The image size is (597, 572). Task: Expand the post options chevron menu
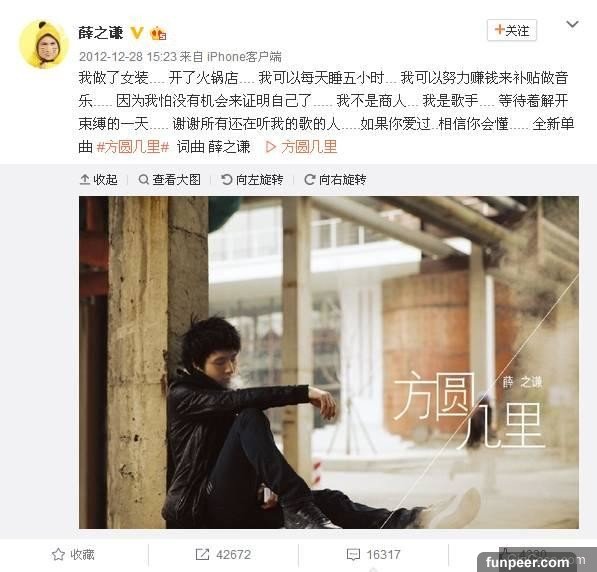[572, 25]
